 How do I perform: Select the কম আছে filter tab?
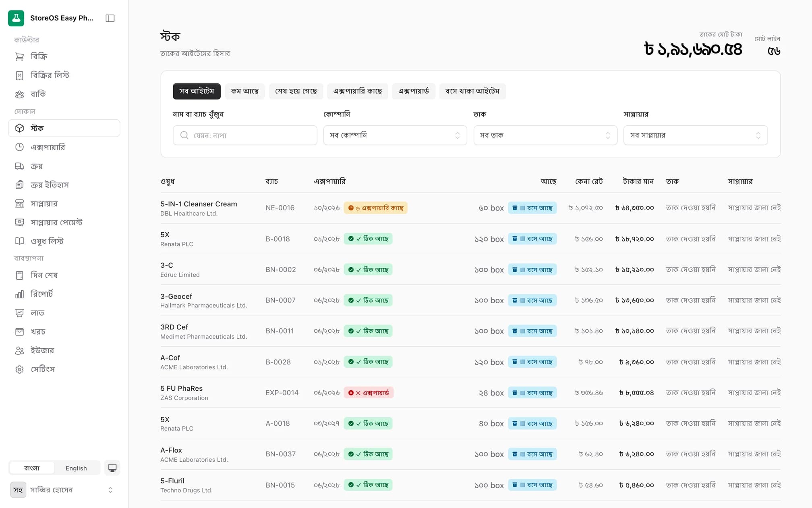244,91
